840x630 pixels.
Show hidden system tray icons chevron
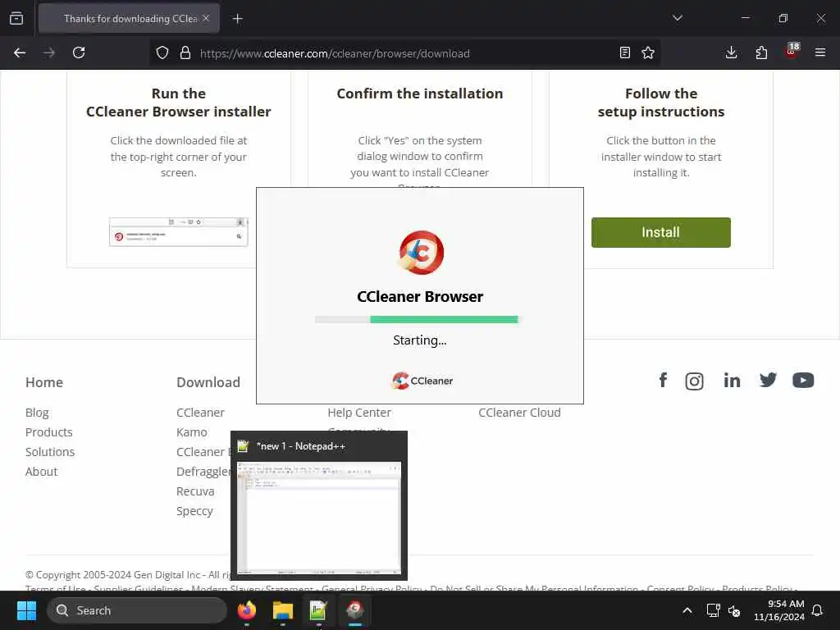[687, 610]
